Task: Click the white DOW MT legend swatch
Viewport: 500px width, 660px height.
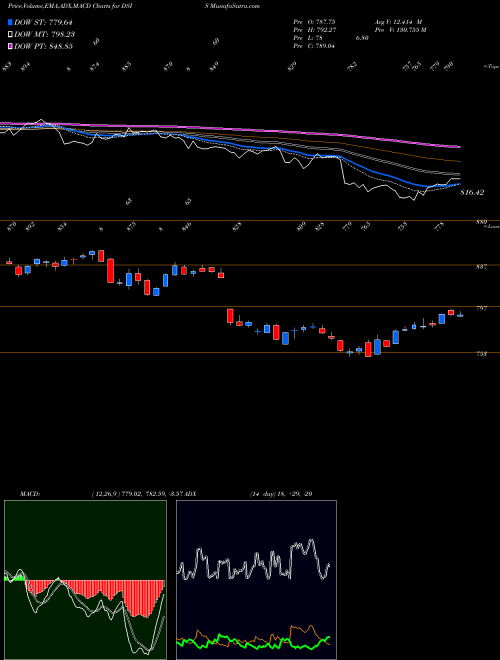Action: [10, 34]
